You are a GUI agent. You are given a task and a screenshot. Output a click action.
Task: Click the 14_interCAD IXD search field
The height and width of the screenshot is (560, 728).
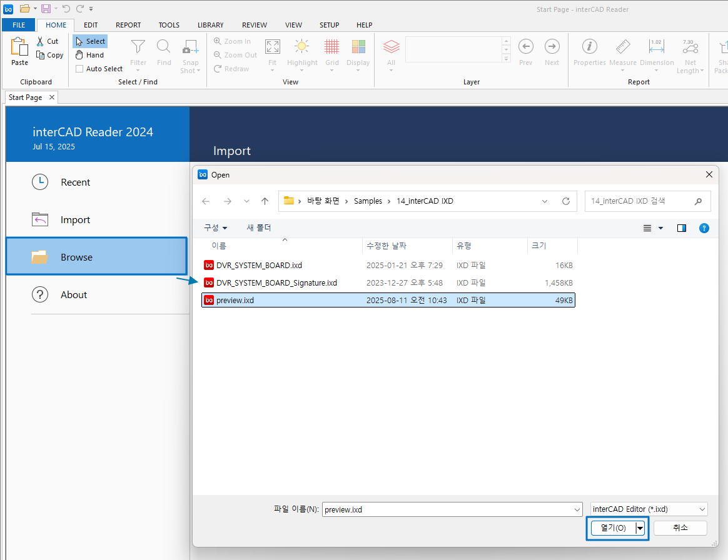point(648,201)
